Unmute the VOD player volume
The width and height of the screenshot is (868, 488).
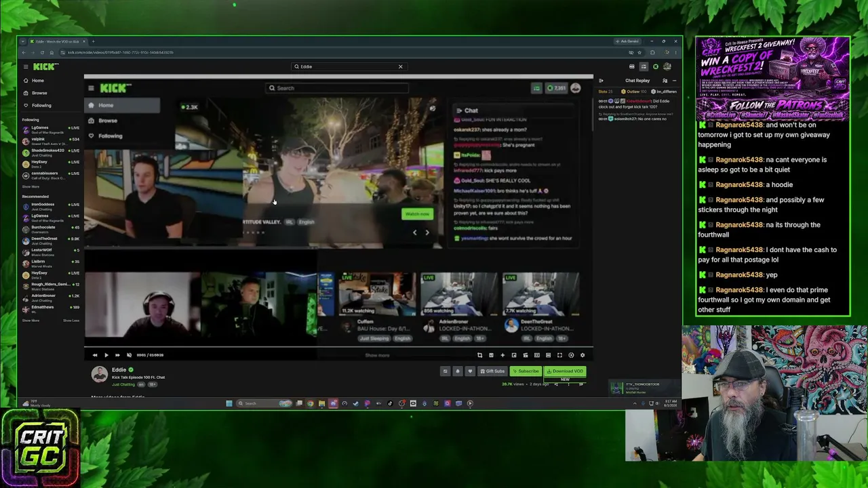(129, 355)
